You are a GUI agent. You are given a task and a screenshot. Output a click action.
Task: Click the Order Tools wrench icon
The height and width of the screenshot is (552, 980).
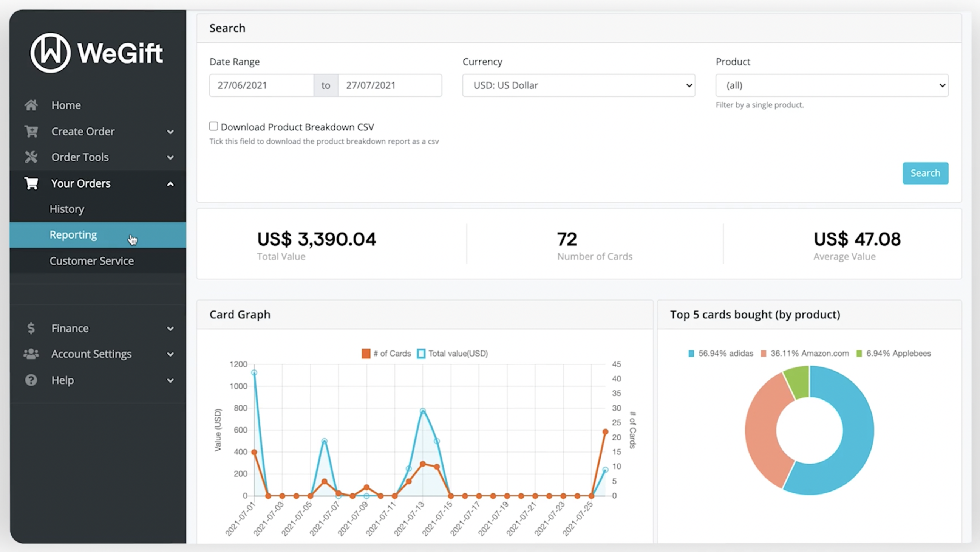tap(31, 157)
